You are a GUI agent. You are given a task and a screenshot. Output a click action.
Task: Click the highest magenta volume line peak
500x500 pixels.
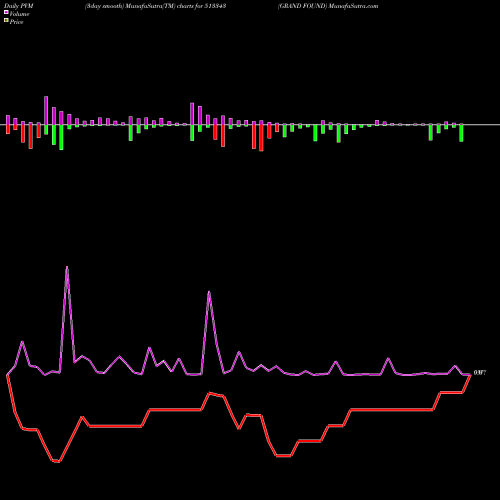click(x=67, y=267)
